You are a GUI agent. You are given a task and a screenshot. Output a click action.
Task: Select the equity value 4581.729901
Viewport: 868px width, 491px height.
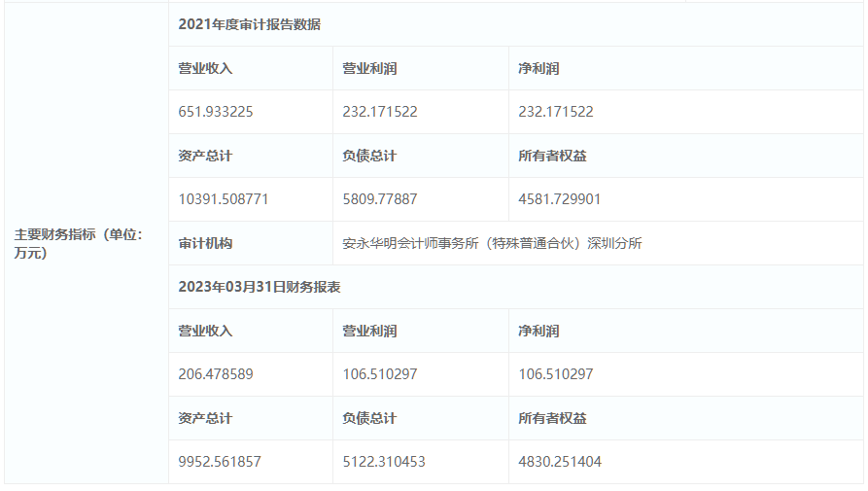pyautogui.click(x=560, y=199)
